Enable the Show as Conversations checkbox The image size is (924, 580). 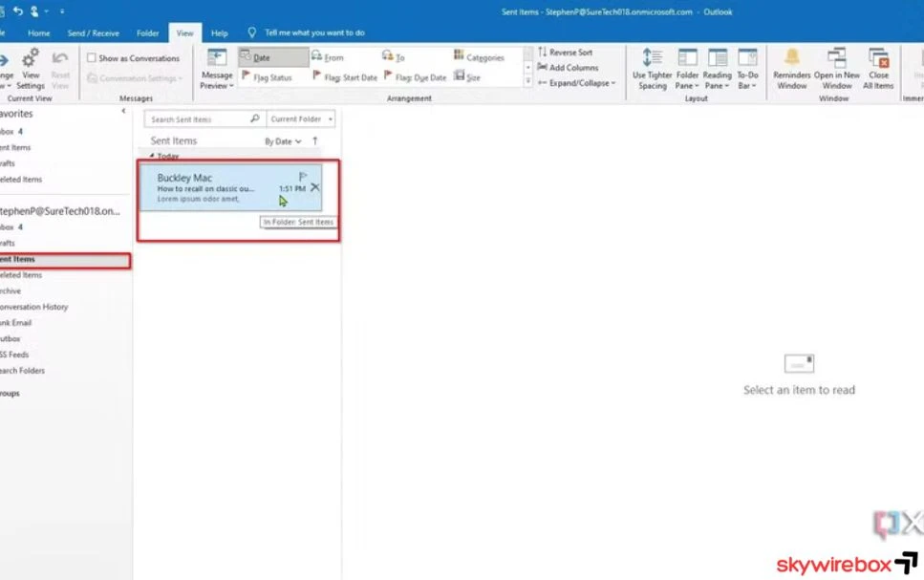pos(92,58)
